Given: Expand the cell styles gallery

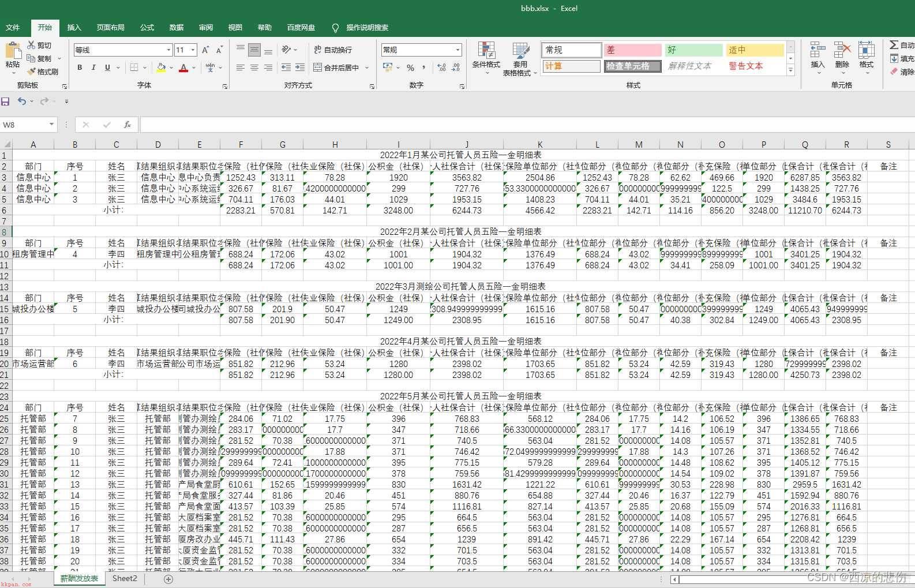Looking at the screenshot, I should click(x=791, y=70).
